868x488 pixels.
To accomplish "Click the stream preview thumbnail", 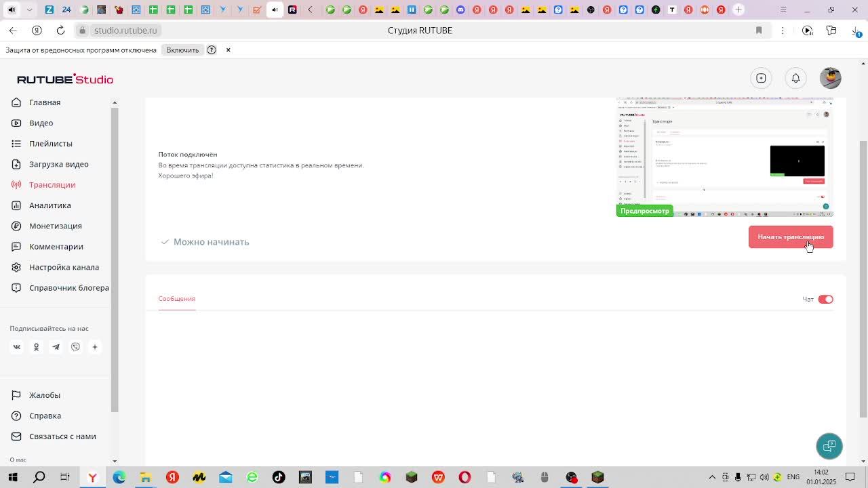I will pos(724,157).
